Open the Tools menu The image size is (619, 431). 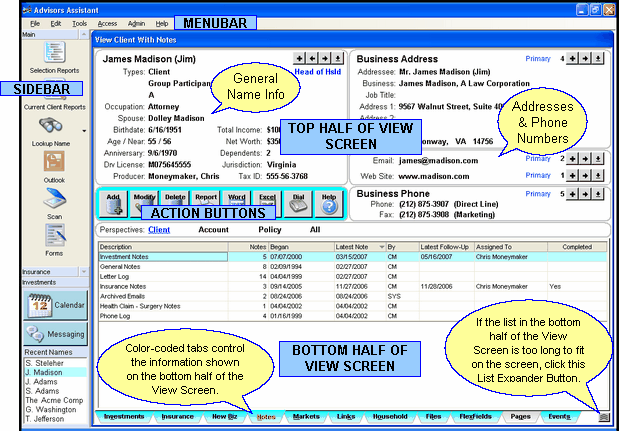79,22
